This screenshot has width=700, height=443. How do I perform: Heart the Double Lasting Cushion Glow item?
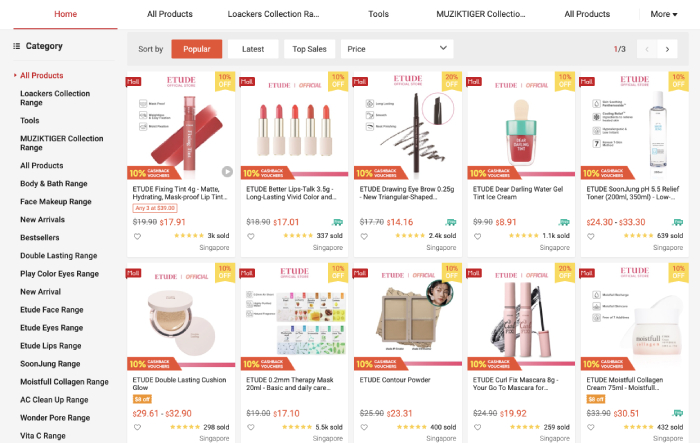[x=138, y=427]
